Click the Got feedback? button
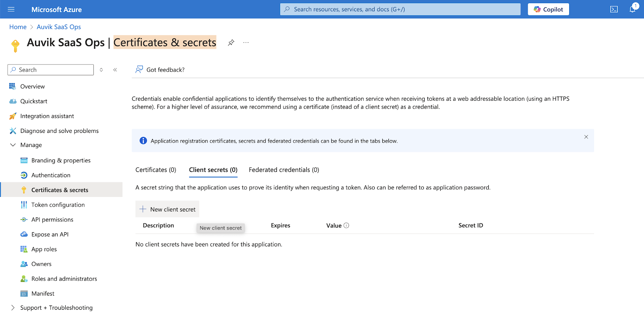The width and height of the screenshot is (644, 331). pyautogui.click(x=160, y=70)
